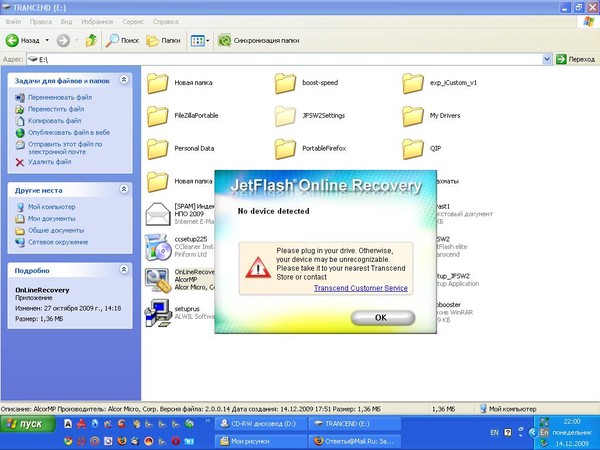The width and height of the screenshot is (600, 450).
Task: Open Сетевое окружение link
Action: (58, 242)
